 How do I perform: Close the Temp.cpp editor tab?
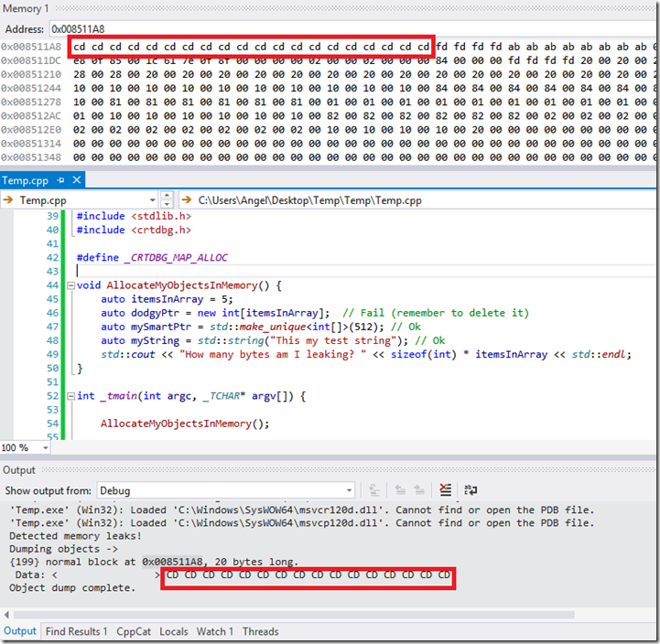[x=76, y=181]
